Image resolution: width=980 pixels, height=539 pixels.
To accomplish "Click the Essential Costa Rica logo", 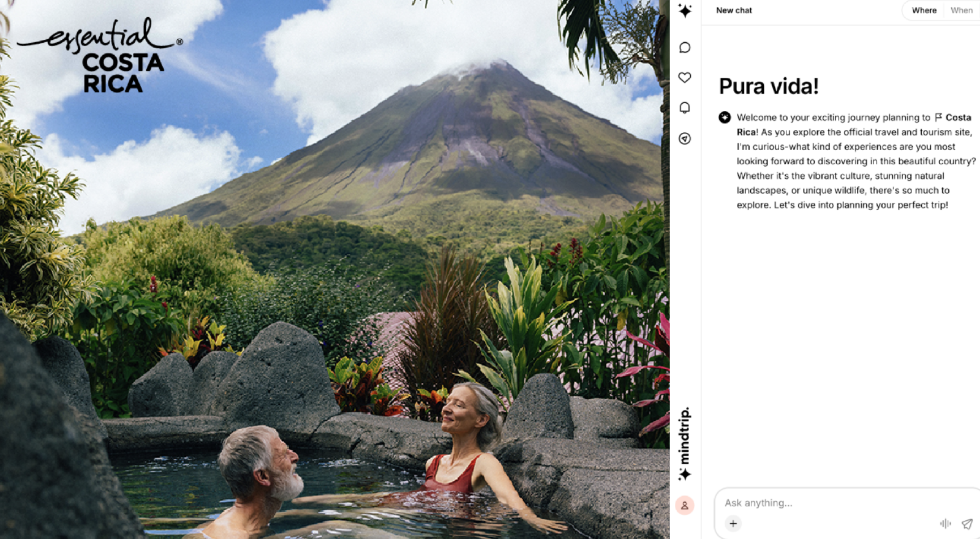I will pos(100,56).
